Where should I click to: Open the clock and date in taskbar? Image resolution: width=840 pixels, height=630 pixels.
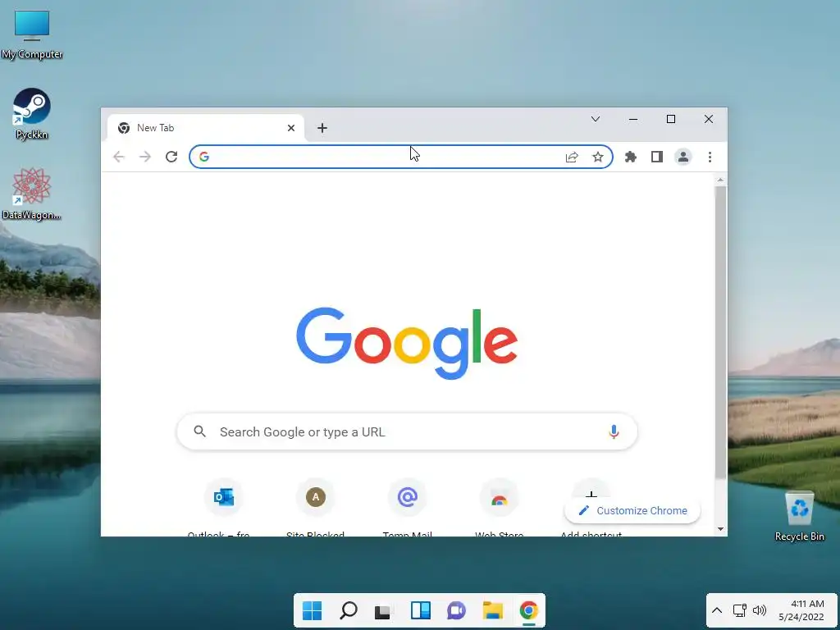click(x=801, y=610)
